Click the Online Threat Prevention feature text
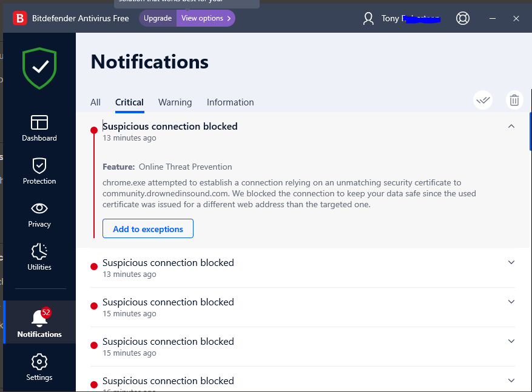The height and width of the screenshot is (392, 532). [185, 167]
